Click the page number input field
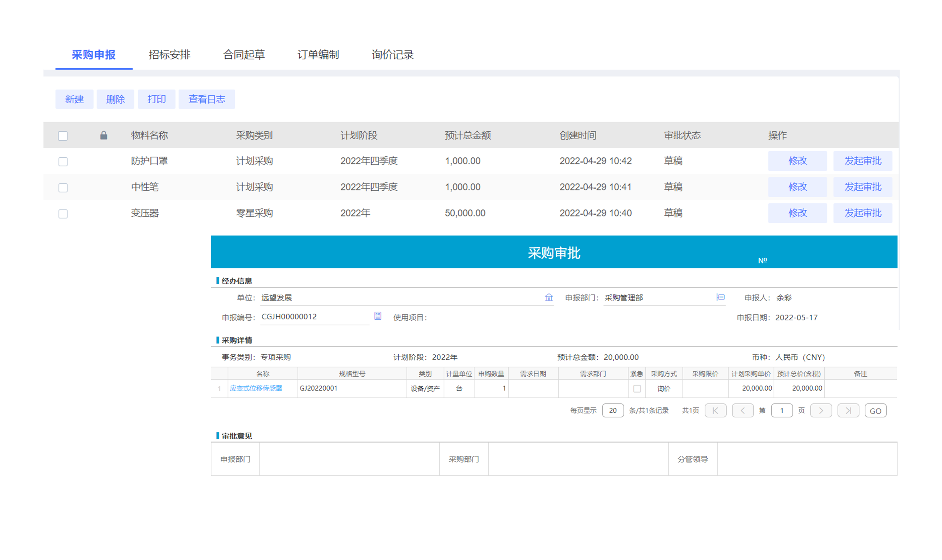The width and height of the screenshot is (942, 560). pyautogui.click(x=782, y=410)
